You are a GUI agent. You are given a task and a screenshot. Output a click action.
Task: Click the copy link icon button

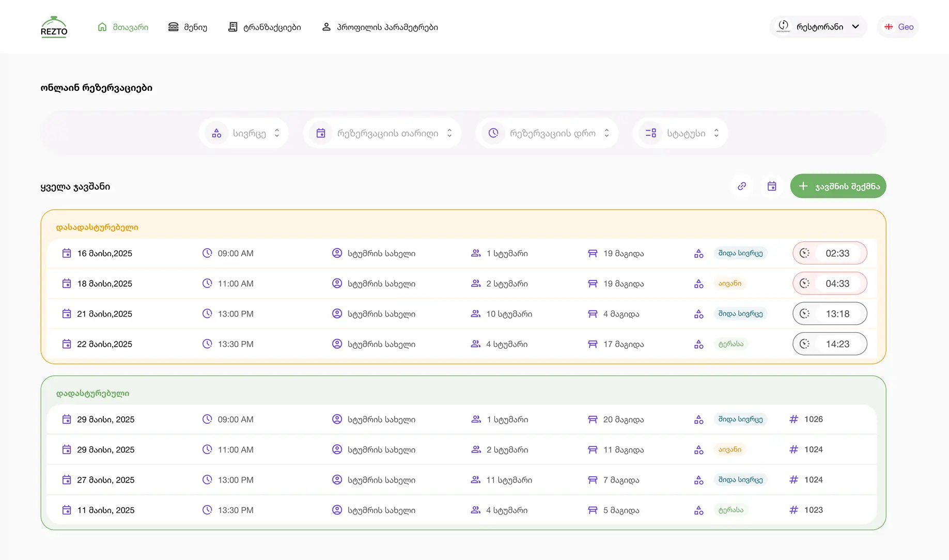[741, 186]
